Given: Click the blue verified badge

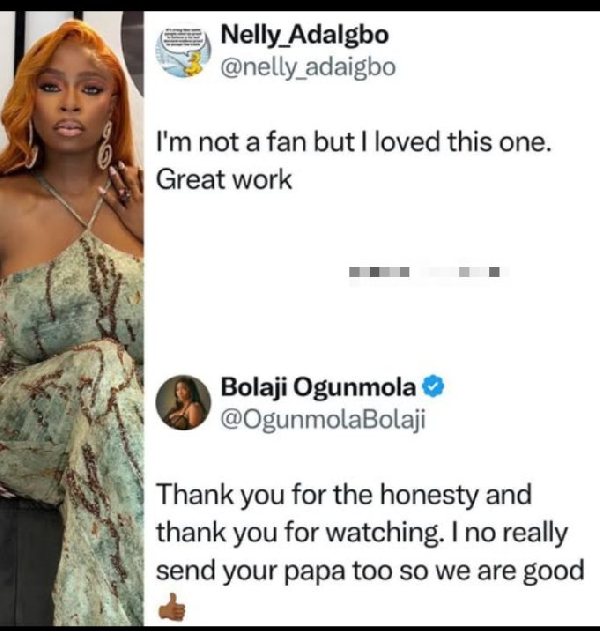Looking at the screenshot, I should pyautogui.click(x=433, y=387).
